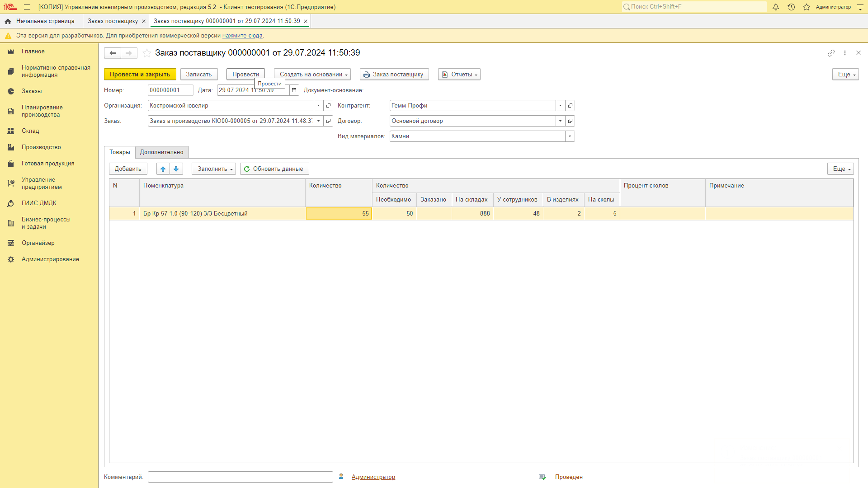Open the Администратор link at the bottom
The image size is (868, 488).
373,477
